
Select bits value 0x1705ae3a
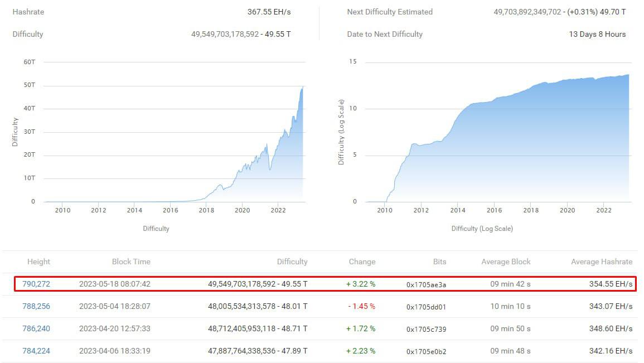427,284
